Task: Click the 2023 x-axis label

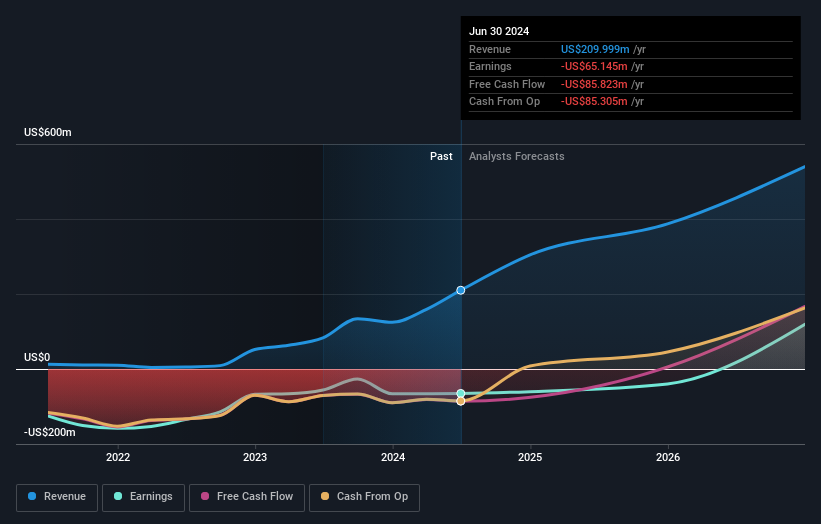Action: pyautogui.click(x=255, y=457)
